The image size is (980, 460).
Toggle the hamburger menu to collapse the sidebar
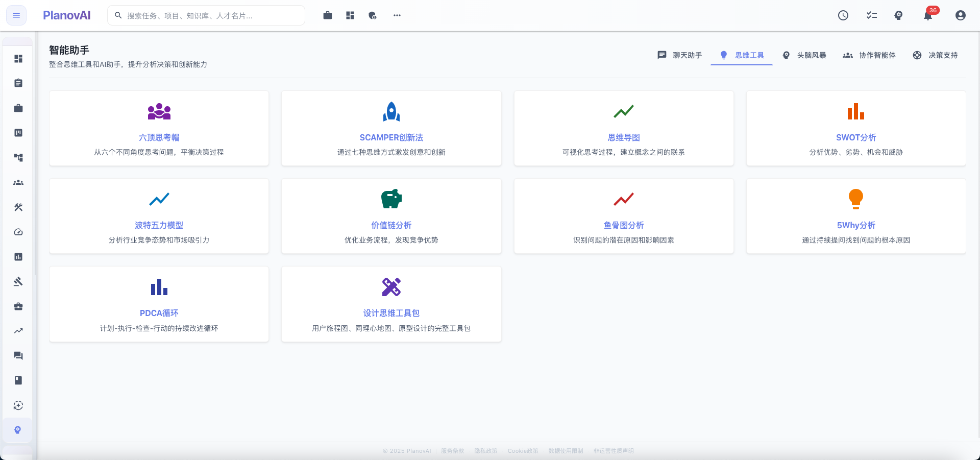pos(16,15)
